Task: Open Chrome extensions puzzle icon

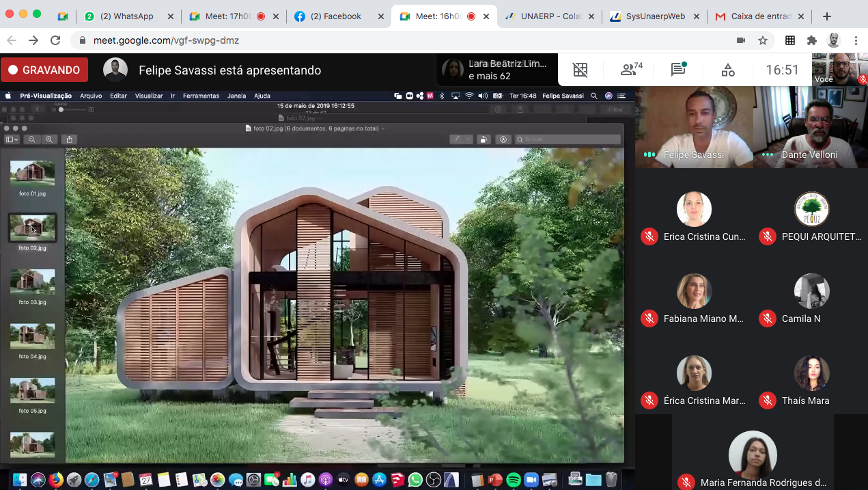Action: [812, 40]
